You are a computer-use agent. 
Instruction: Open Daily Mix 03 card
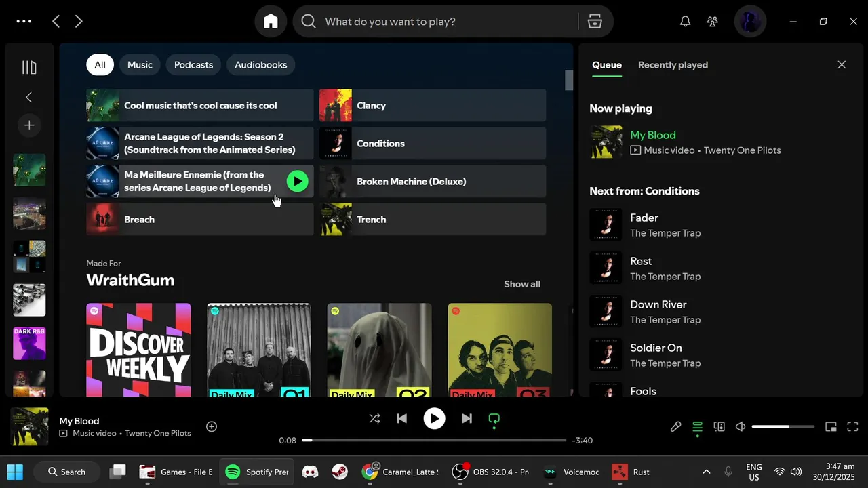tap(500, 350)
